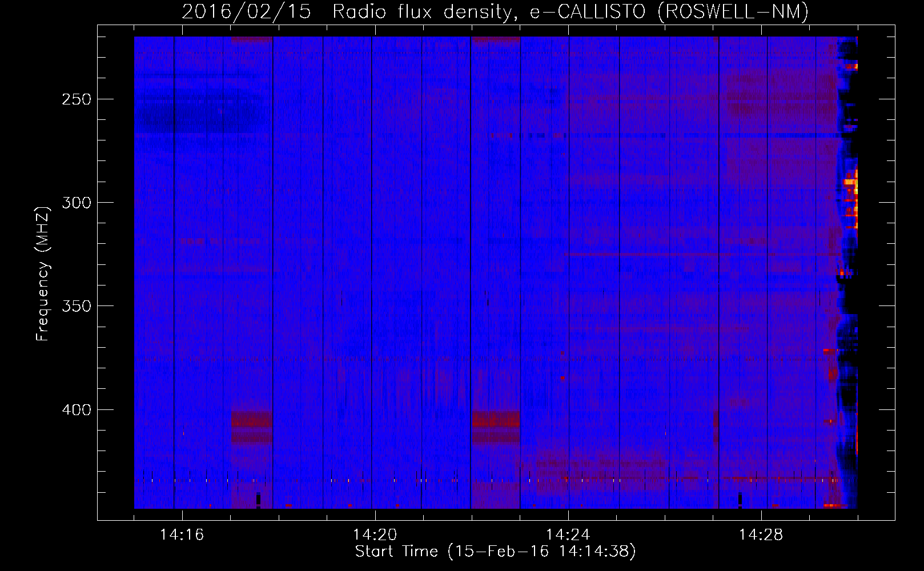The width and height of the screenshot is (924, 571).
Task: Click the 14:28 time tick label
Action: (x=761, y=535)
